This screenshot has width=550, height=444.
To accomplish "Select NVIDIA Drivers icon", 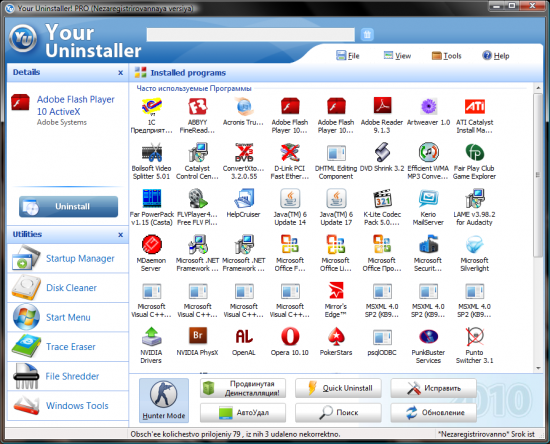I will 152,336.
